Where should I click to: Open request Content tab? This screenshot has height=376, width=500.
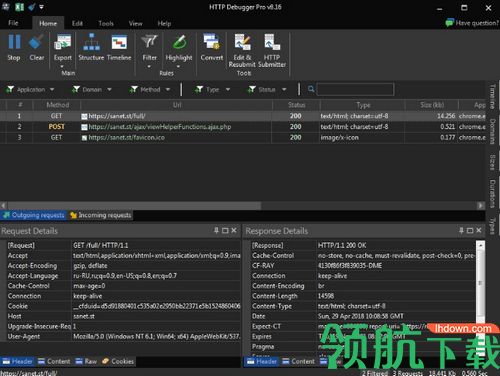54,361
